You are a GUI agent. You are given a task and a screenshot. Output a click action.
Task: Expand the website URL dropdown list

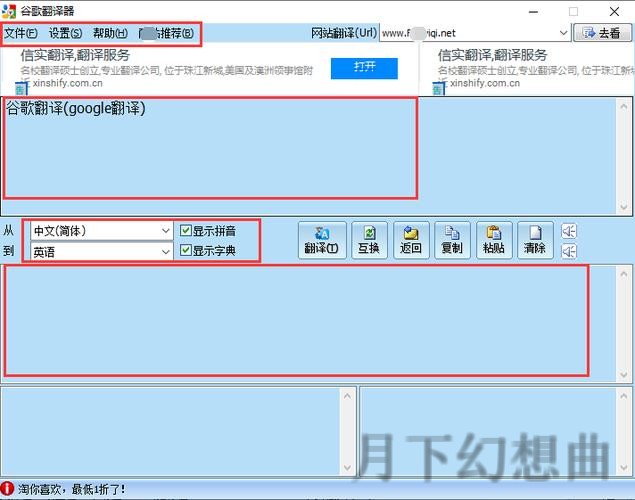(x=562, y=33)
